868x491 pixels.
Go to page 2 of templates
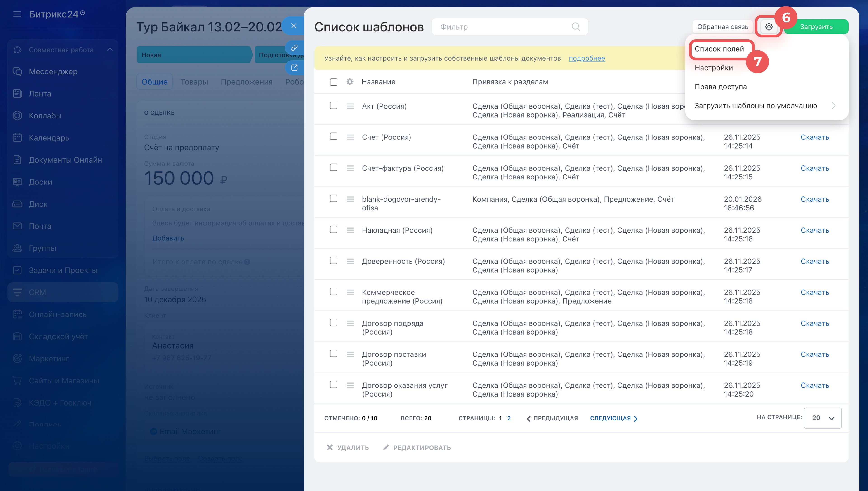pos(509,418)
